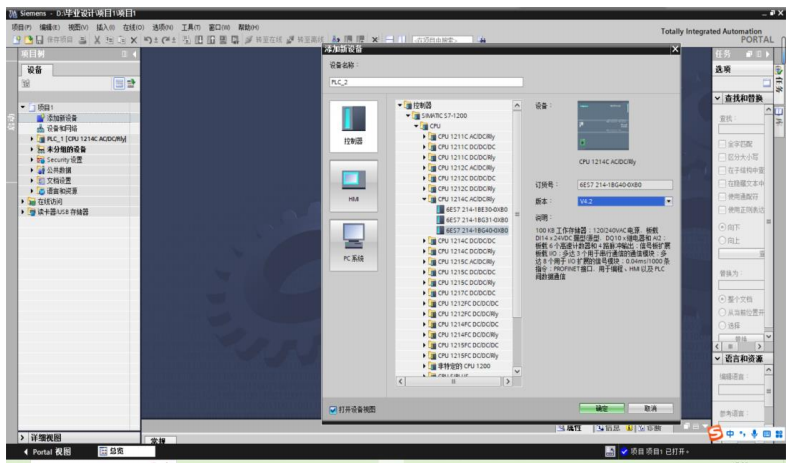Expand PLC_1 [CPU 1214C AC/DC/Rly] in project tree
The height and width of the screenshot is (463, 788).
pos(32,139)
